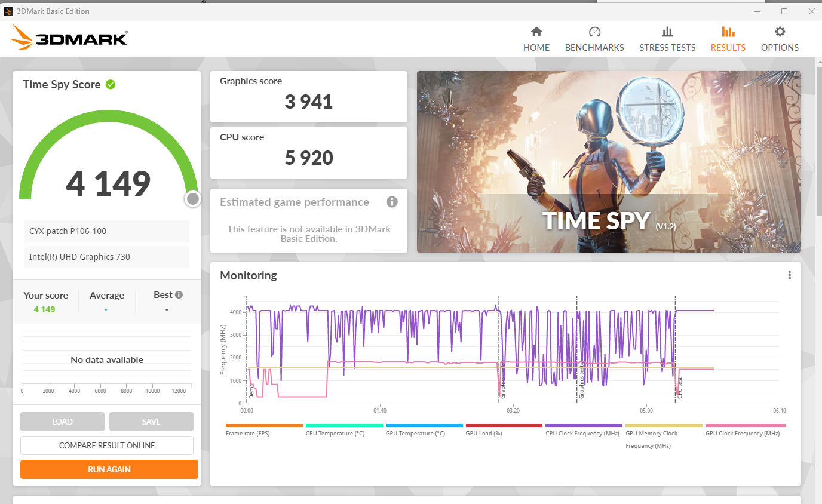Open Benchmarks gauge icon
Screen dimensions: 822x504
pos(594,32)
